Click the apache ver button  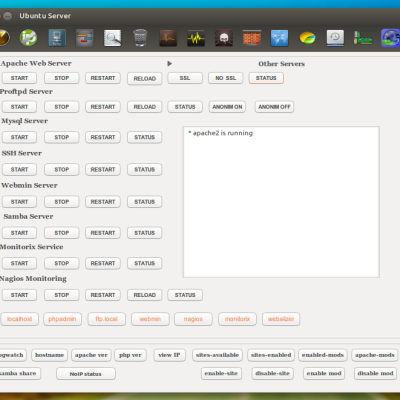pyautogui.click(x=91, y=355)
